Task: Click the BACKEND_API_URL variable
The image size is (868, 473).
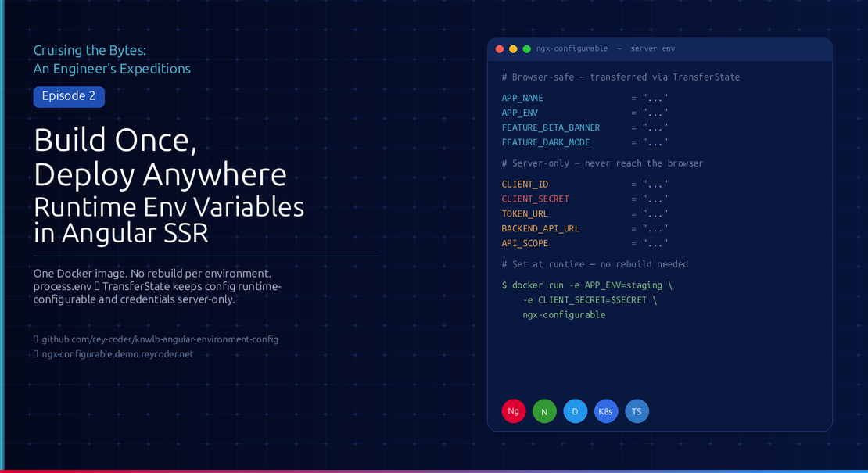Action: point(540,228)
